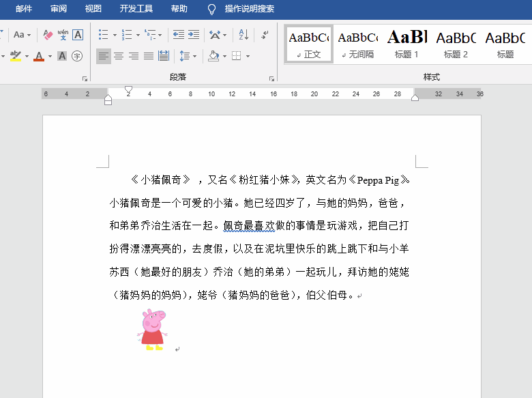Apply bullet list formatting
Viewport: 532px width, 398px height.
(103, 35)
